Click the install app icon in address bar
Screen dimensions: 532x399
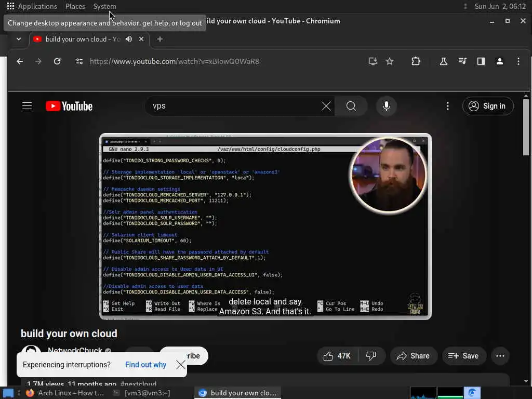tap(373, 61)
